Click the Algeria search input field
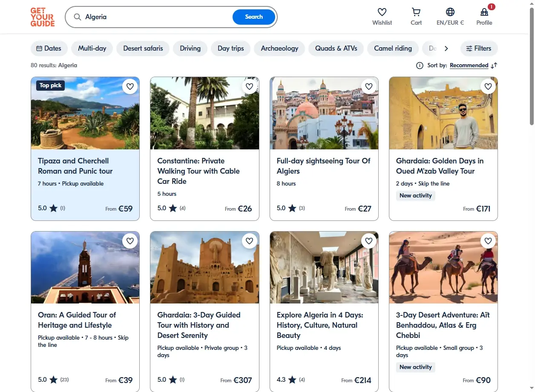The image size is (535, 392). tap(157, 17)
